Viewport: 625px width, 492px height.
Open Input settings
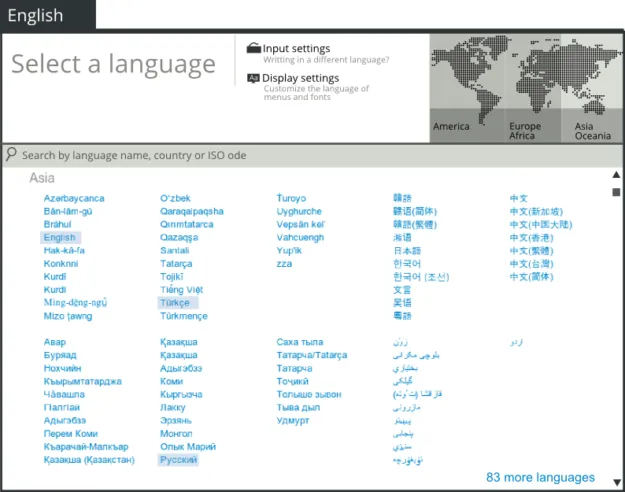296,48
